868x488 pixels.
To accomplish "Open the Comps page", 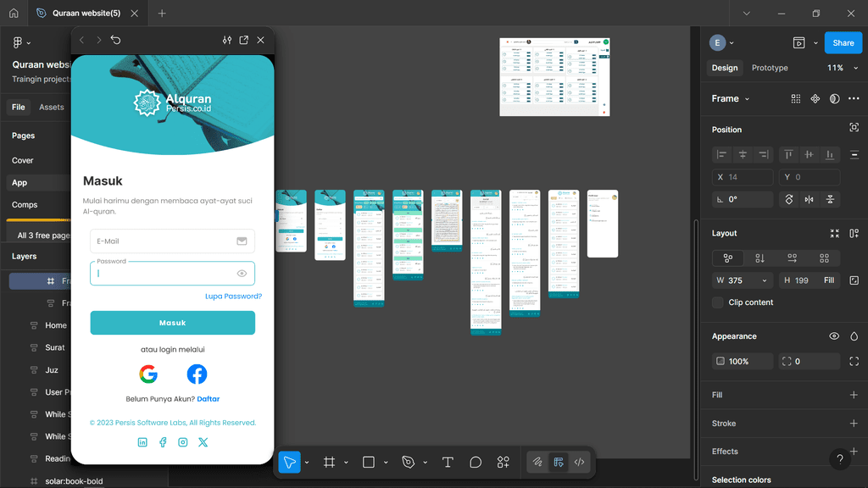I will pos(25,205).
